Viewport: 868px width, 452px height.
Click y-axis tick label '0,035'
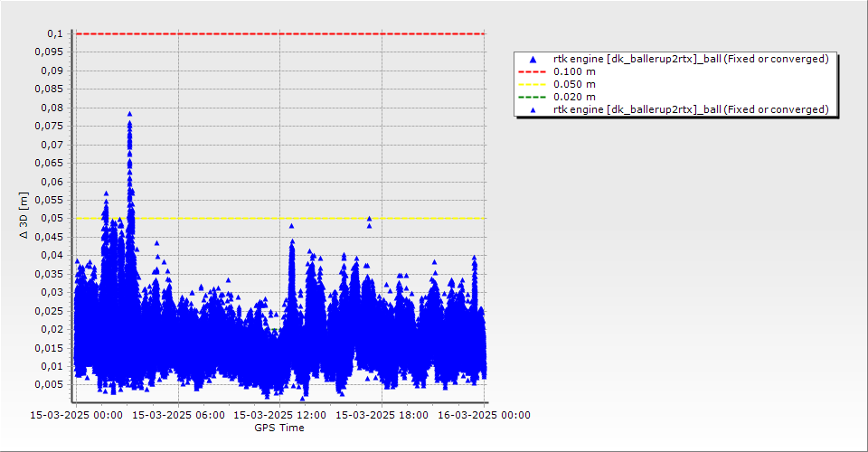[49, 275]
